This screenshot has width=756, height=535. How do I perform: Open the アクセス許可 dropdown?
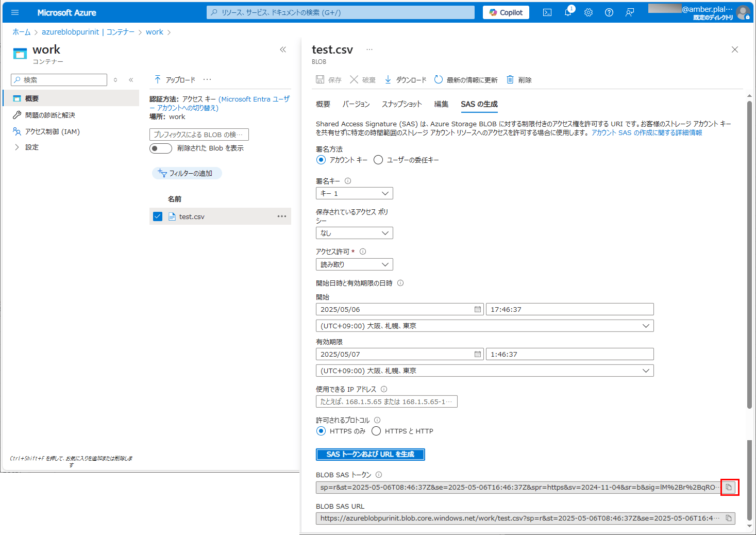point(355,264)
